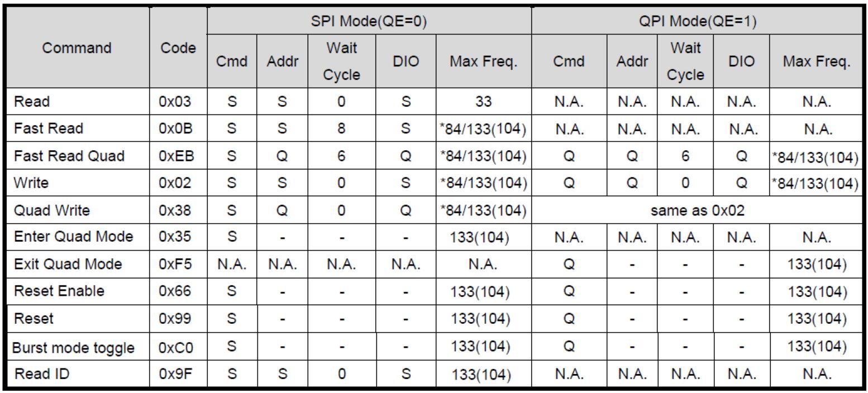
Task: Select the "Burst mode toggle" command cell
Action: point(73,348)
